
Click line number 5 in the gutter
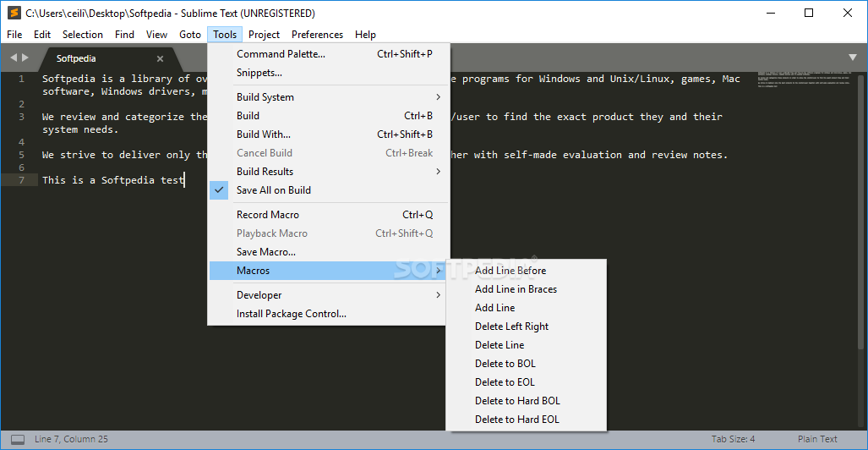tap(21, 155)
